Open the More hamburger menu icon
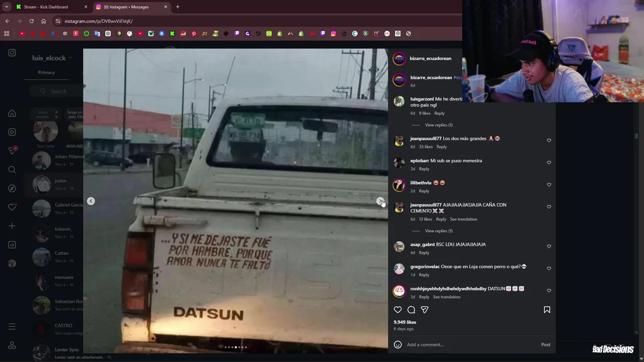 (12, 327)
